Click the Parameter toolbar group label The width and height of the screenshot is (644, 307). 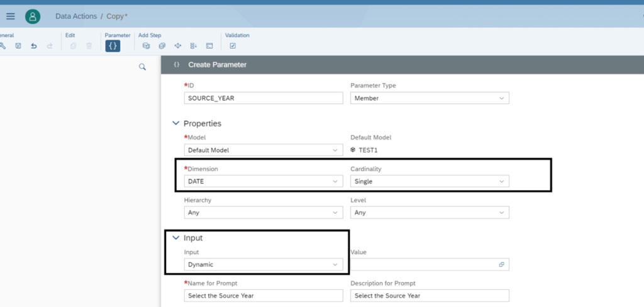(x=118, y=35)
